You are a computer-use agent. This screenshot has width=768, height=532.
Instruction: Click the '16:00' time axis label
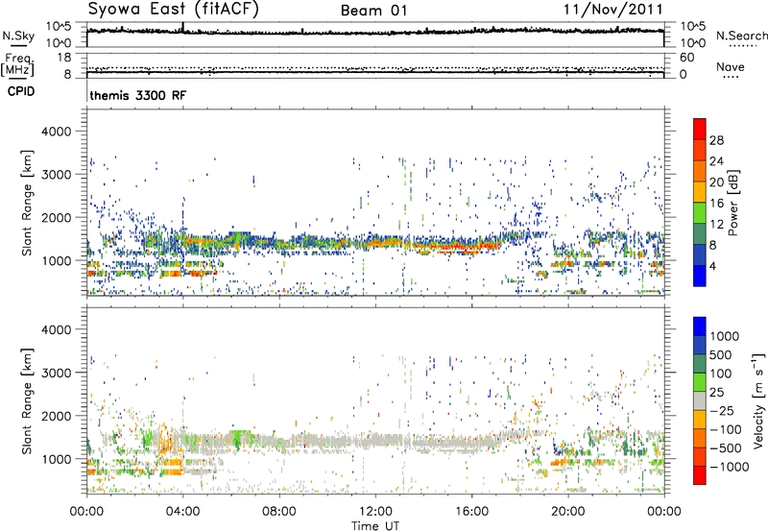coord(471,512)
